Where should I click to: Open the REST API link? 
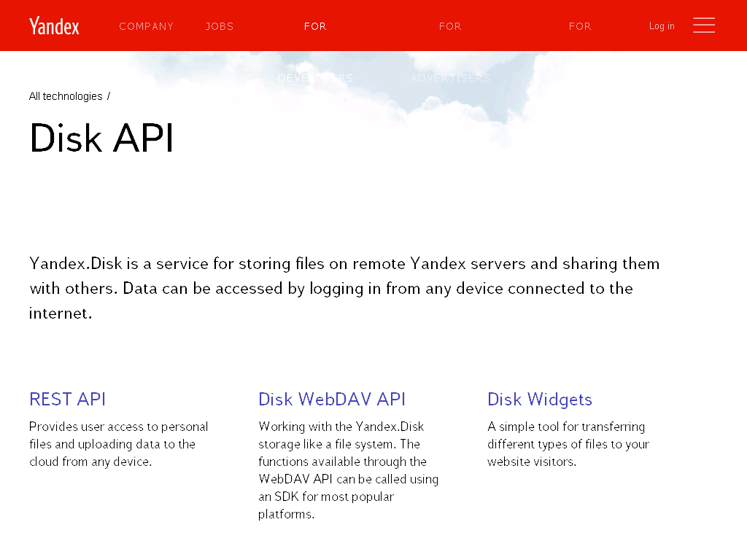pyautogui.click(x=67, y=399)
